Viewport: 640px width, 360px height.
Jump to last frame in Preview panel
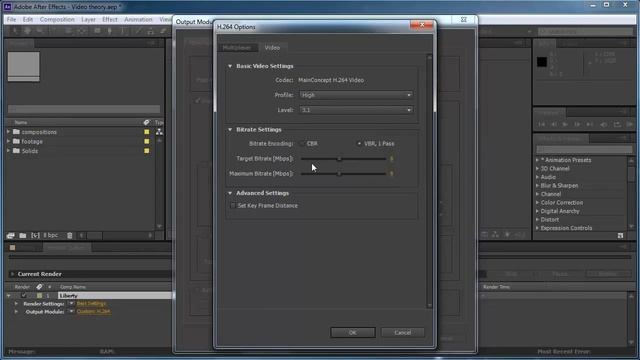(590, 124)
